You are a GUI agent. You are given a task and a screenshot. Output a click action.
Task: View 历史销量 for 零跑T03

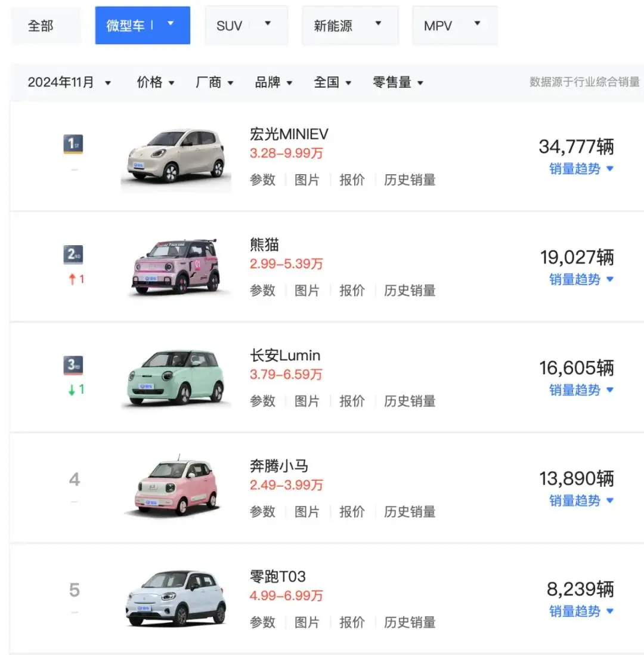click(410, 622)
